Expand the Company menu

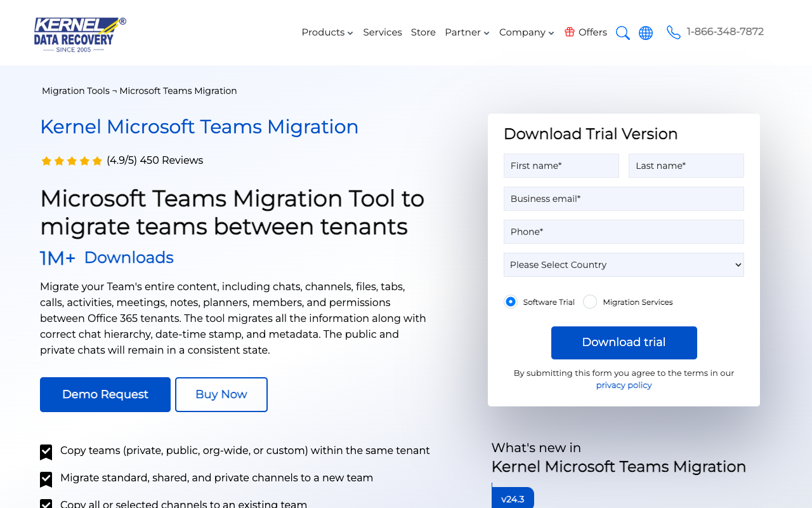coord(527,32)
